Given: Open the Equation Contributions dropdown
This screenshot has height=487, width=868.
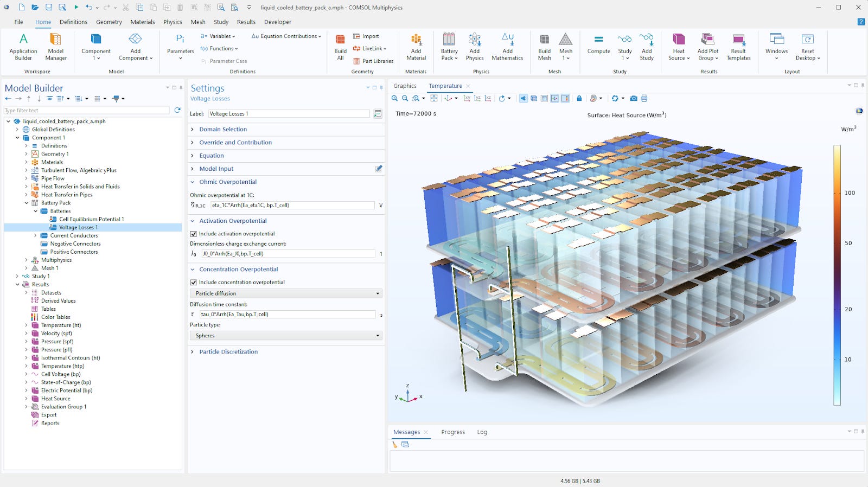Looking at the screenshot, I should 286,36.
